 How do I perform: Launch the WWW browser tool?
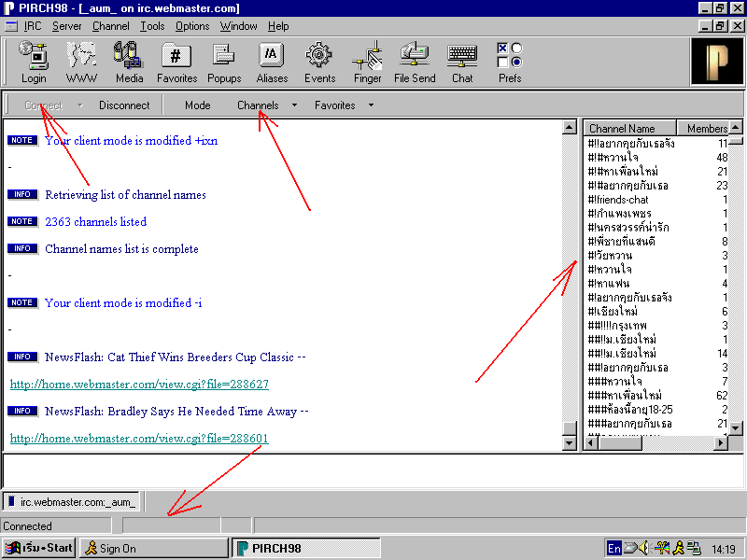[x=81, y=62]
